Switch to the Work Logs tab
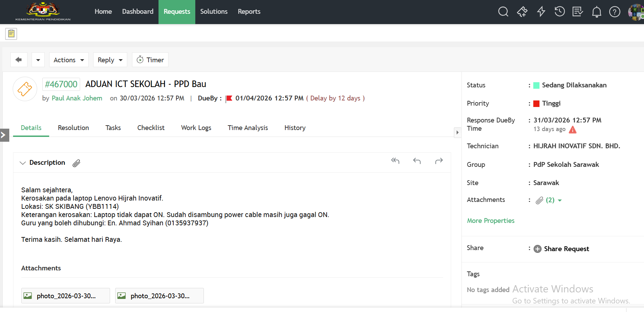The height and width of the screenshot is (312, 644). coord(196,128)
